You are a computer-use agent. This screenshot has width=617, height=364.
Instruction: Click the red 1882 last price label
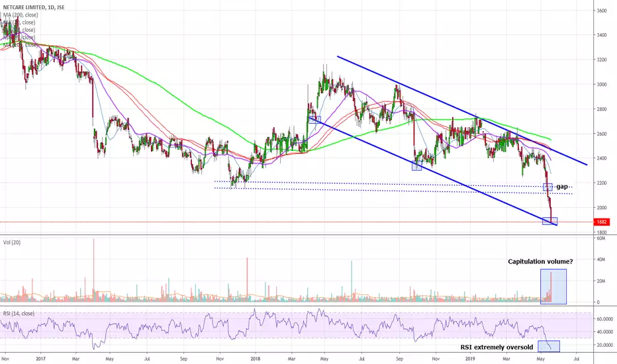click(x=602, y=222)
